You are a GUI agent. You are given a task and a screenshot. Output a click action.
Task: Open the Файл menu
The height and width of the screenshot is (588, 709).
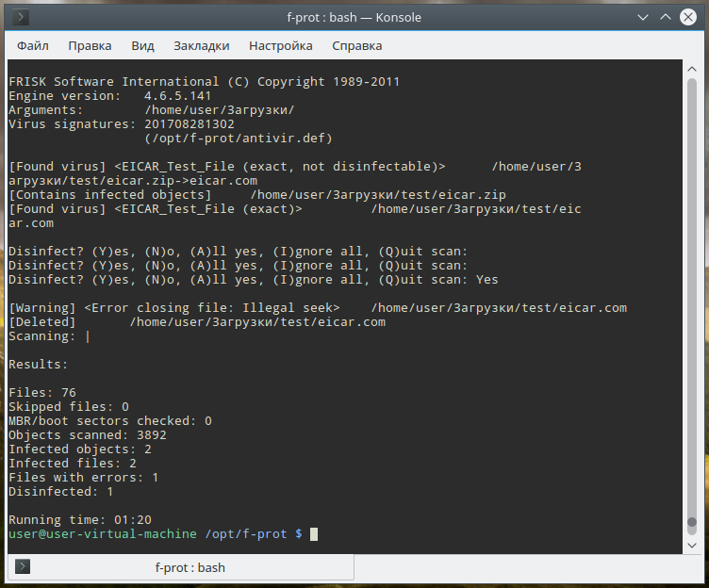[x=33, y=45]
